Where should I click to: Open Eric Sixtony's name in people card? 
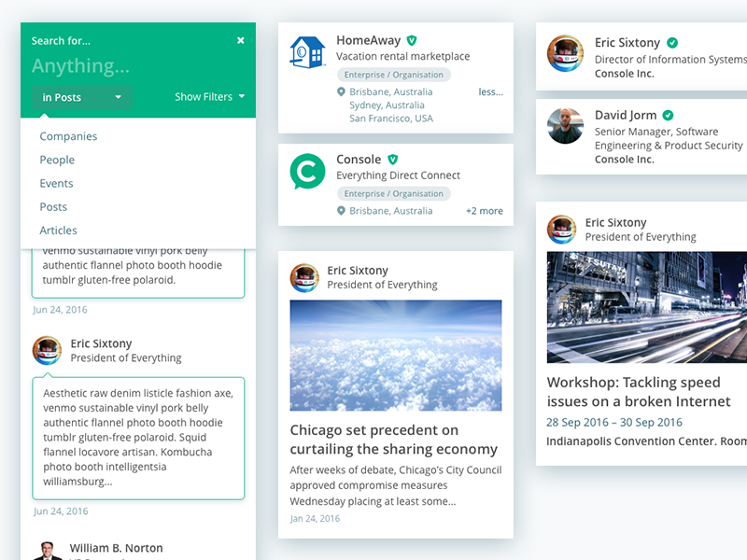tap(627, 43)
